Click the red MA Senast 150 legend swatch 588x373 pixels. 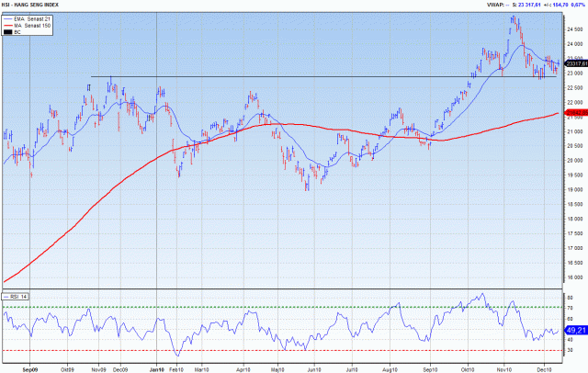10,26
